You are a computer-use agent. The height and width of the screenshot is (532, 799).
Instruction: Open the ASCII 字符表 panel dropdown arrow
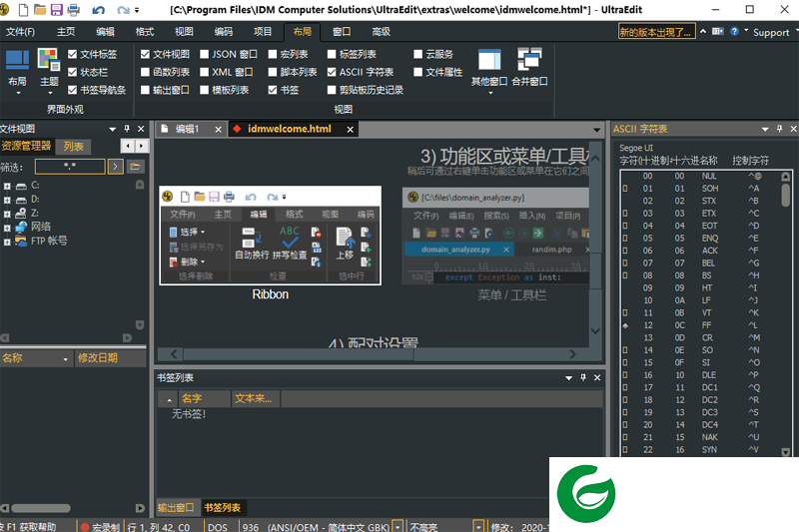pos(765,130)
